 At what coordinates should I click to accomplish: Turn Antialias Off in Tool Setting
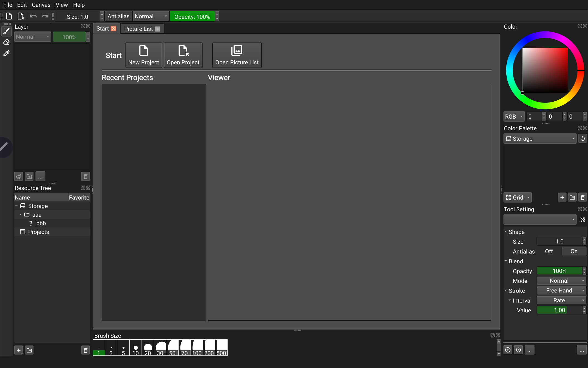549,251
